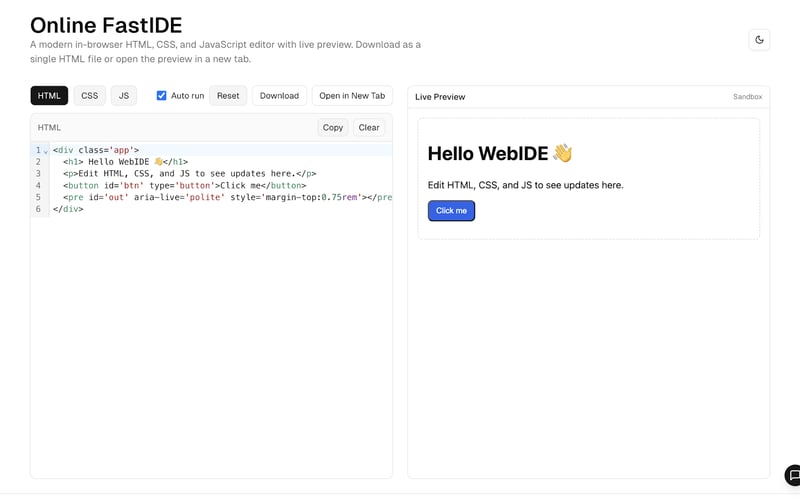Click the waving hand emoji in preview heading

pos(562,153)
